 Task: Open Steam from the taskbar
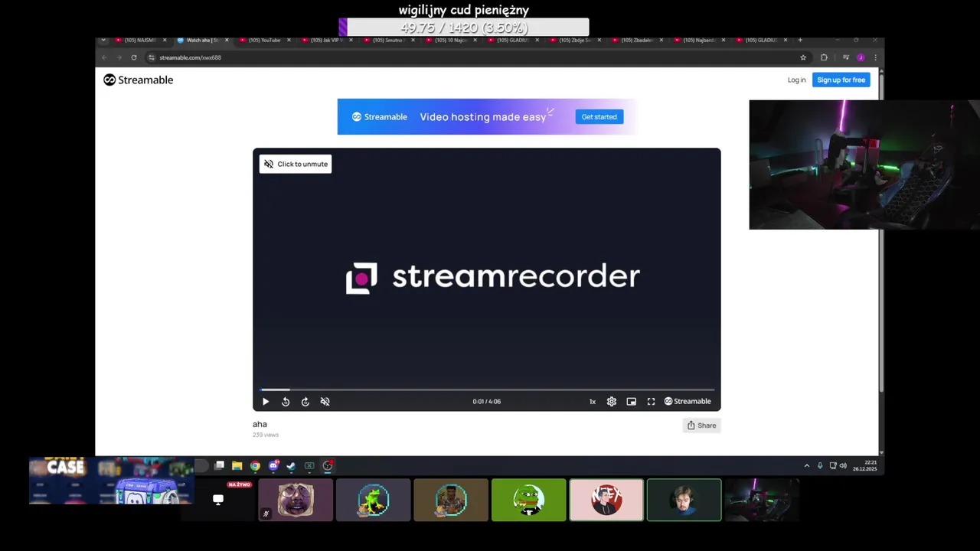[291, 465]
